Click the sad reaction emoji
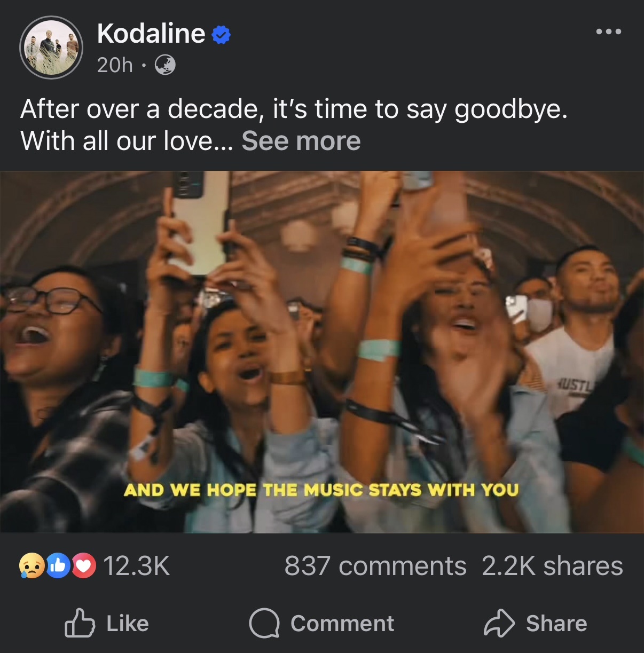This screenshot has width=644, height=653. [x=32, y=565]
